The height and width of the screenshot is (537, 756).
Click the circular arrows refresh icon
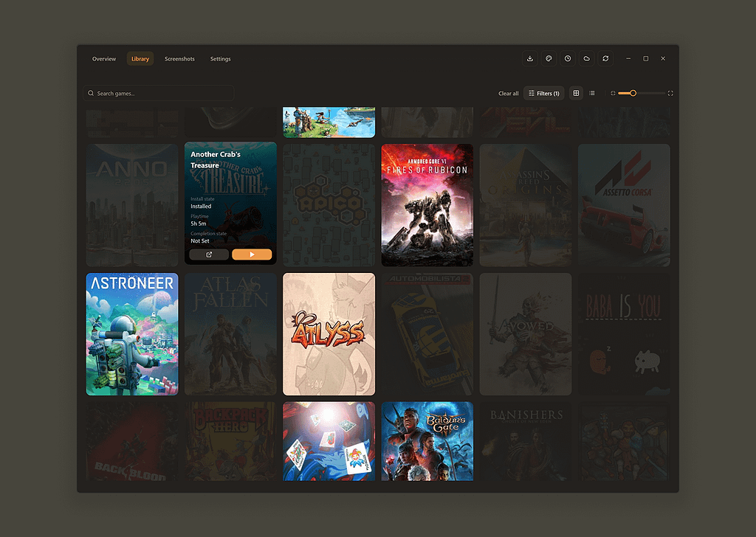[x=605, y=59]
